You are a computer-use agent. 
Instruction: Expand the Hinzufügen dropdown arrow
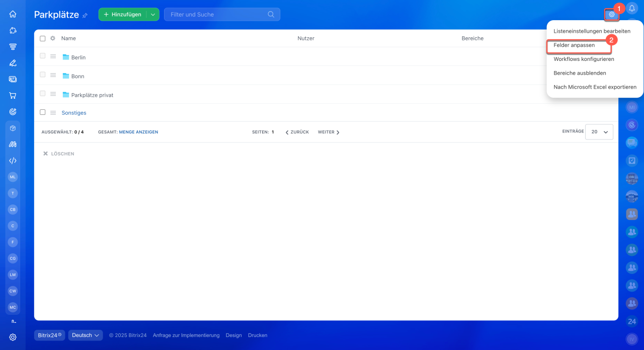[153, 15]
